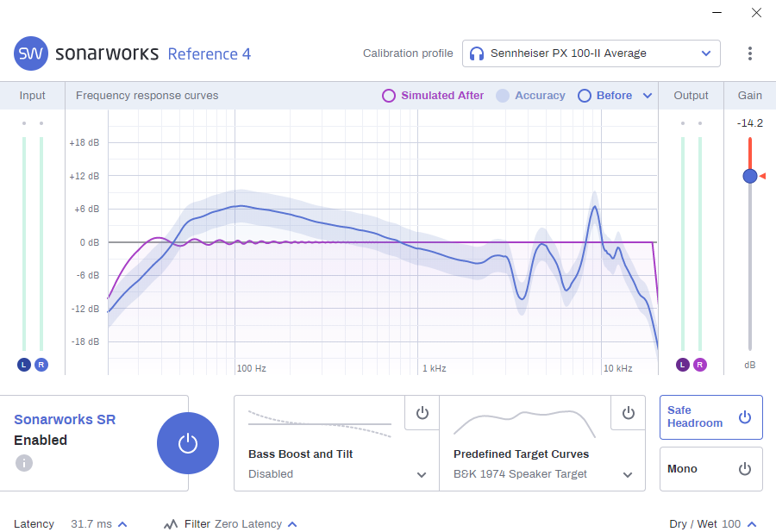Viewport: 776px width, 532px height.
Task: Click the headphone icon in calibration profile
Action: [x=477, y=53]
